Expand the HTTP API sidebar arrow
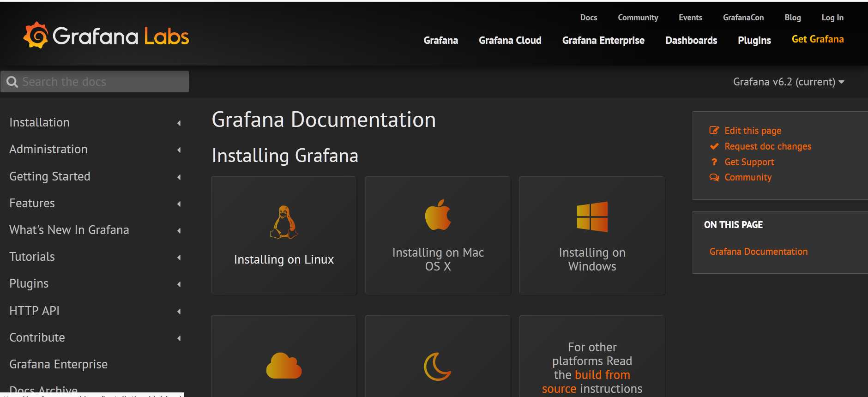 tap(179, 311)
